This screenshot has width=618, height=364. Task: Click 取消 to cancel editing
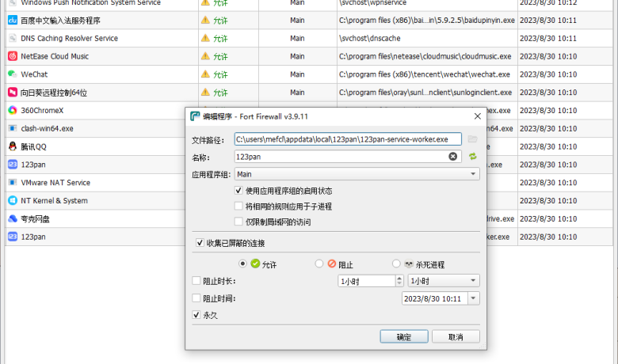click(x=456, y=337)
